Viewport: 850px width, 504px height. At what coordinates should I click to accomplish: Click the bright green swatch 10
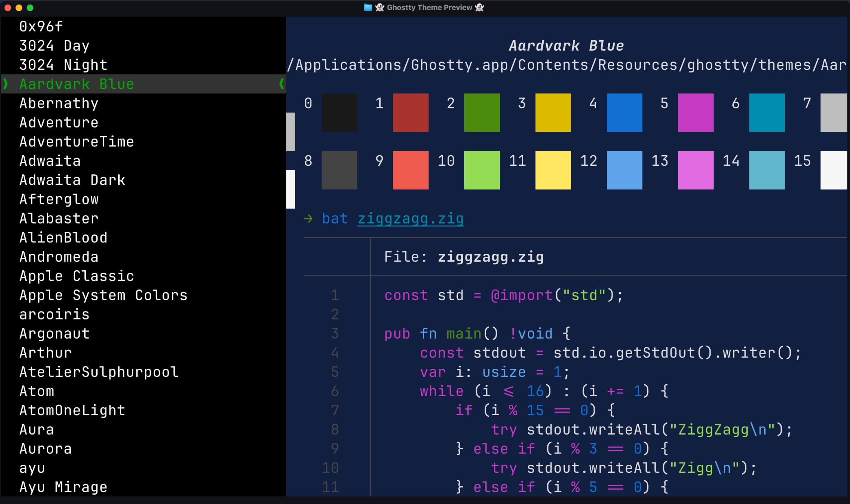482,170
